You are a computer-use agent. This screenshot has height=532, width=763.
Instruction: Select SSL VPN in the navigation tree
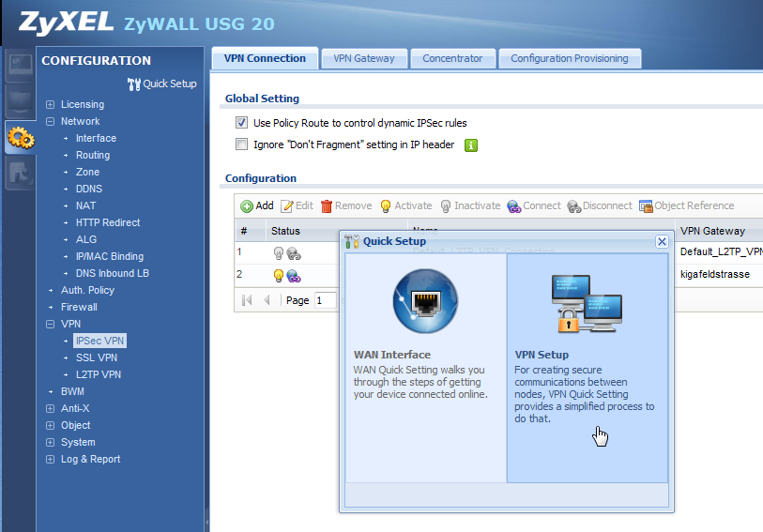[x=96, y=357]
